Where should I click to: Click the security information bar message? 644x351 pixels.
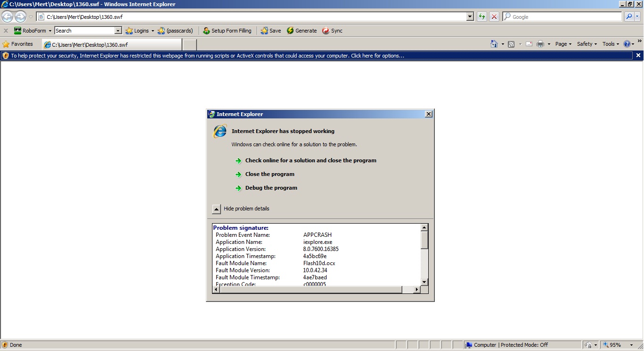[x=207, y=56]
